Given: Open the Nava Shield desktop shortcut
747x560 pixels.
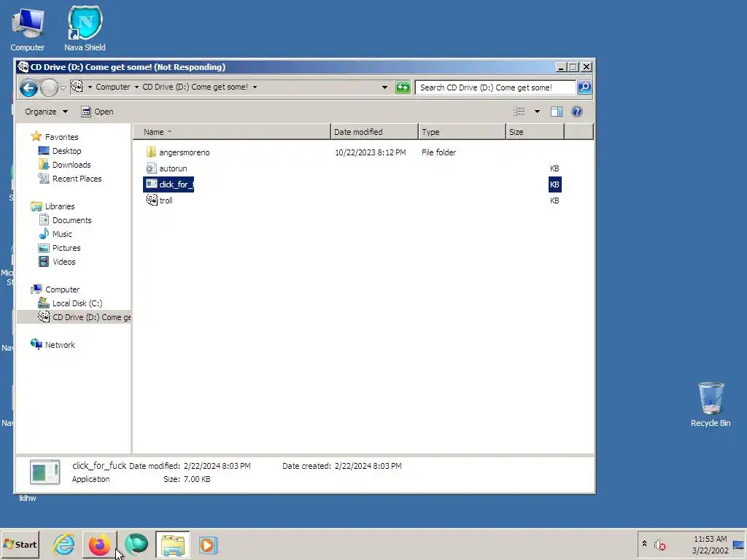Looking at the screenshot, I should coord(85,28).
